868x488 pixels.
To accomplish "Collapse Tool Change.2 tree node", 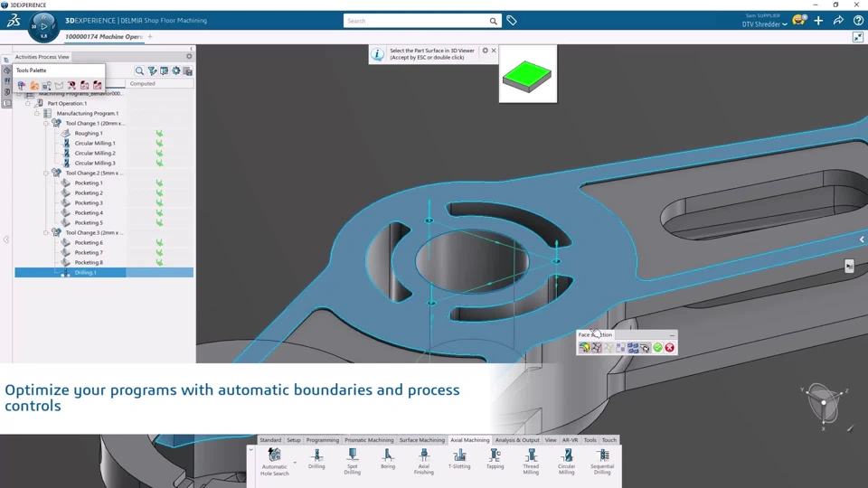I will click(x=46, y=174).
